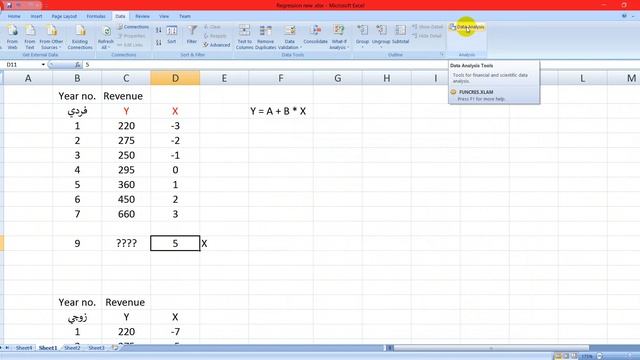Viewport: 640px width, 360px height.
Task: Click the Help question mark icon
Action: pos(624,16)
